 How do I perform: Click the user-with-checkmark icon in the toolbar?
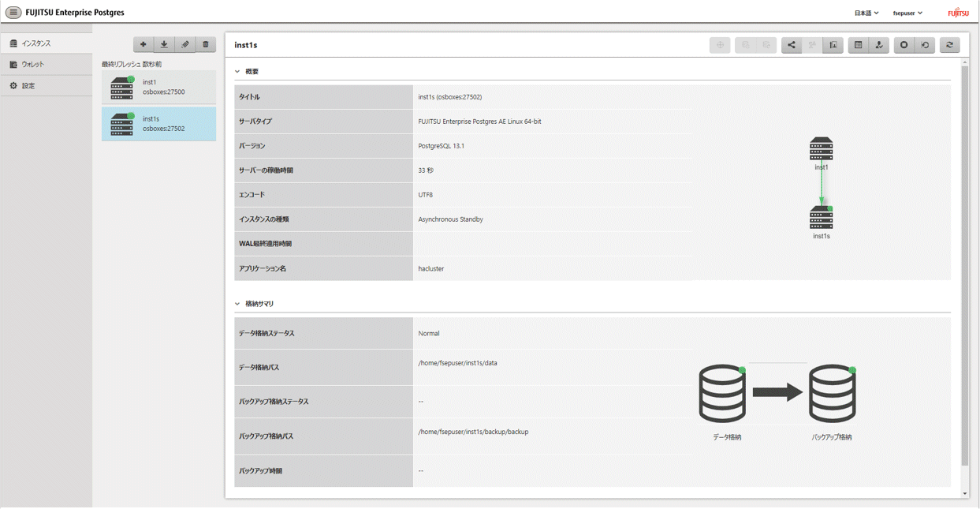pyautogui.click(x=879, y=45)
